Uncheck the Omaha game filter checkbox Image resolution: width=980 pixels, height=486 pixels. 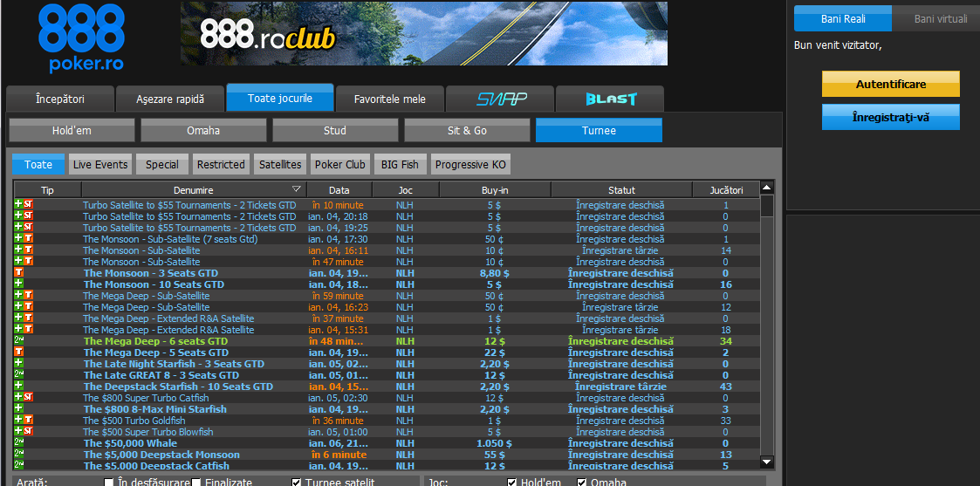click(581, 483)
